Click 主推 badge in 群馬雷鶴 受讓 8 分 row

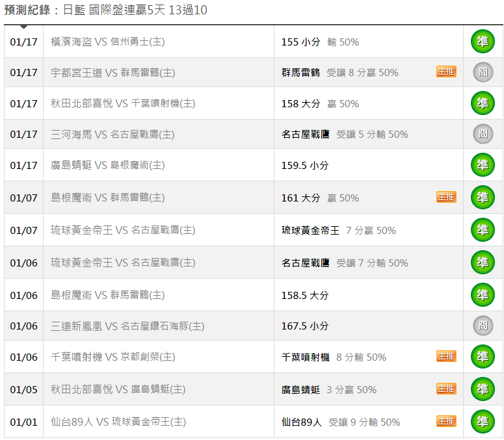[x=446, y=71]
